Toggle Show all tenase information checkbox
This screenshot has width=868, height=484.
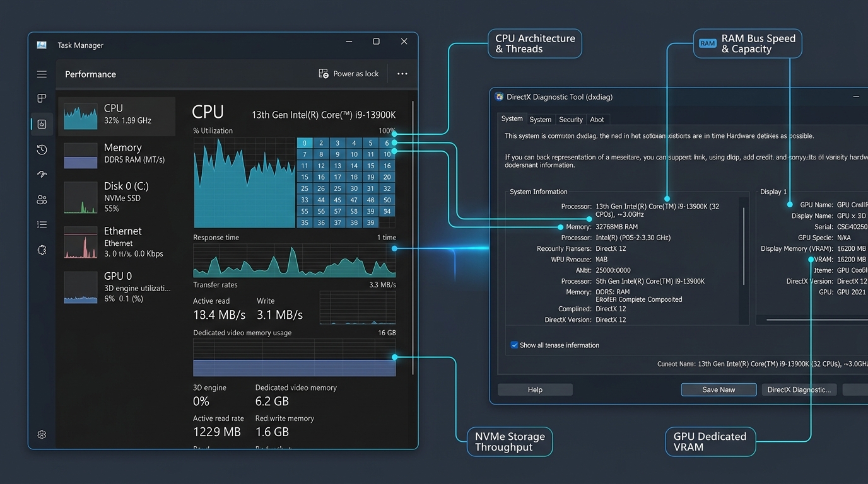514,345
